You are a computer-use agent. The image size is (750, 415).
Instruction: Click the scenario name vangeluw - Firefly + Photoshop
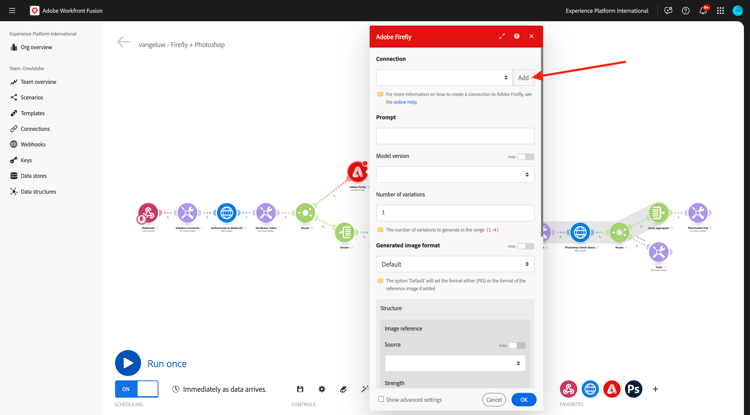click(x=182, y=45)
